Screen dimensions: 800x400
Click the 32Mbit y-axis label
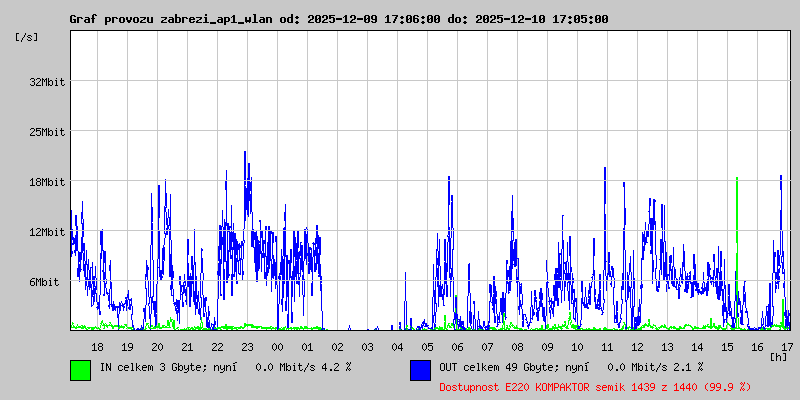pyautogui.click(x=47, y=82)
